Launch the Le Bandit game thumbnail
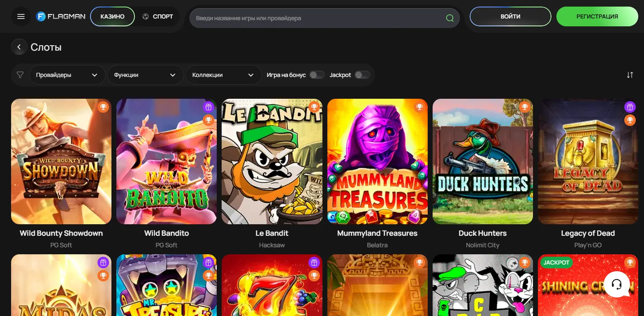Viewport: 644px width, 316px height. point(272,161)
